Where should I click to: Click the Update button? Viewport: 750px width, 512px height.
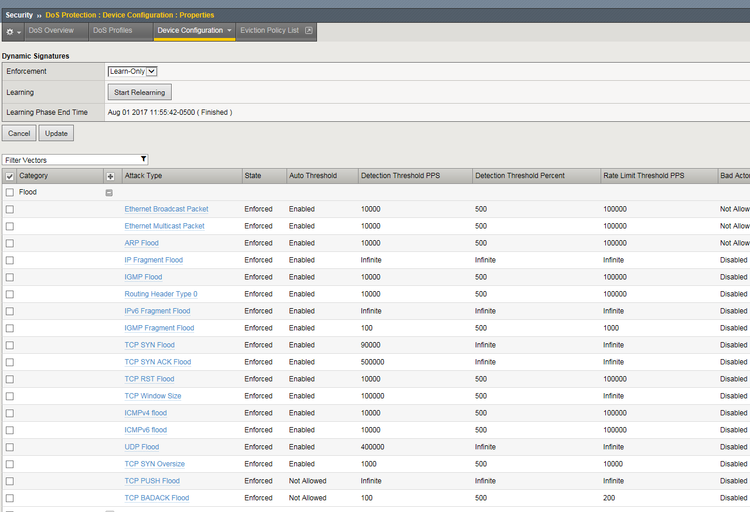(x=56, y=133)
